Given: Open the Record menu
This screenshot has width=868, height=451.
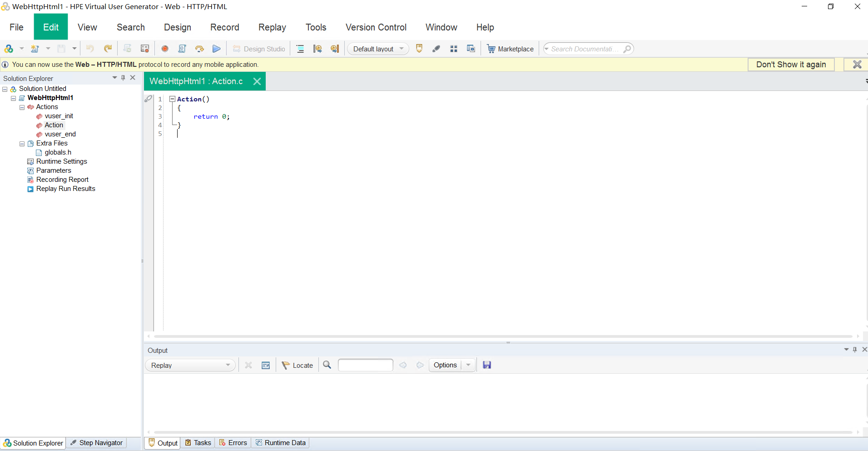Looking at the screenshot, I should [x=225, y=27].
